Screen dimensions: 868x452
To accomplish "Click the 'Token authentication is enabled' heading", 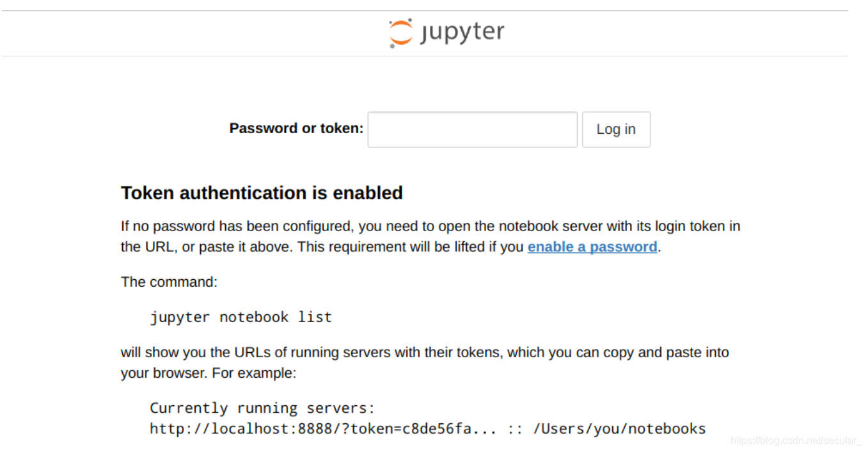I will pos(262,193).
